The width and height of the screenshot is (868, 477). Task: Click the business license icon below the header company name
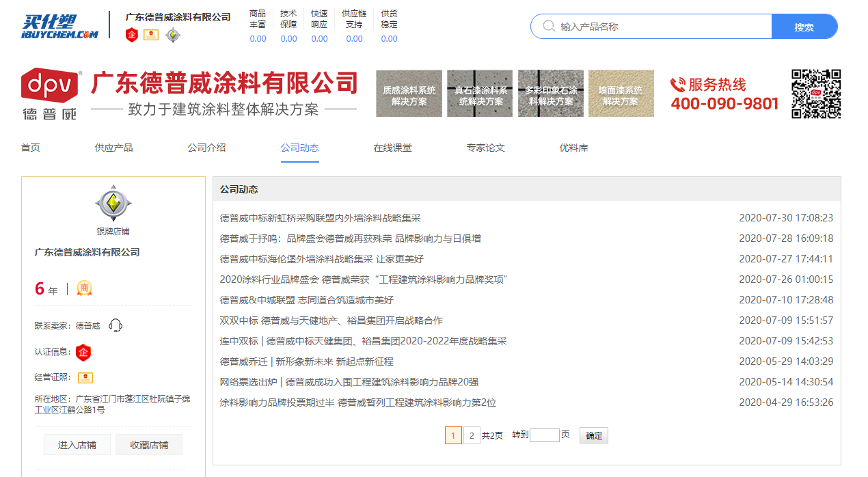click(151, 35)
